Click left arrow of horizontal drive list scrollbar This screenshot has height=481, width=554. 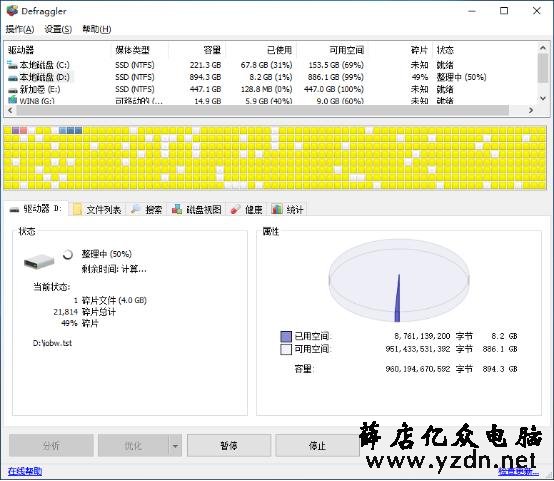click(10, 110)
